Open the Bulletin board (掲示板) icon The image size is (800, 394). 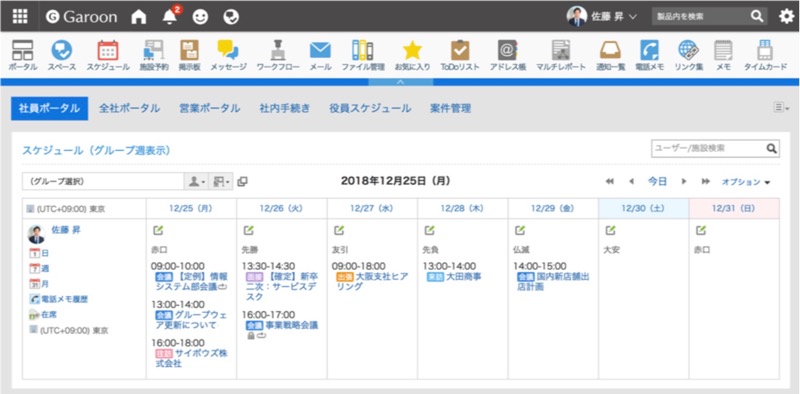[189, 51]
